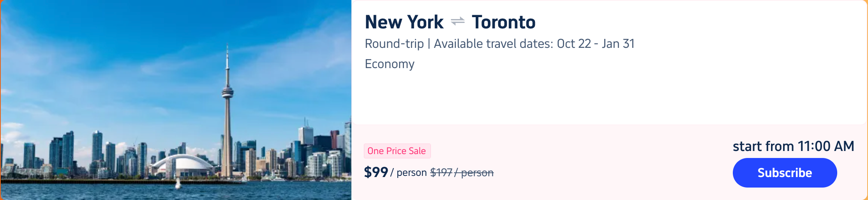Click the "start from 11:00 AM" text
Screen dimensions: 868x200
[793, 146]
